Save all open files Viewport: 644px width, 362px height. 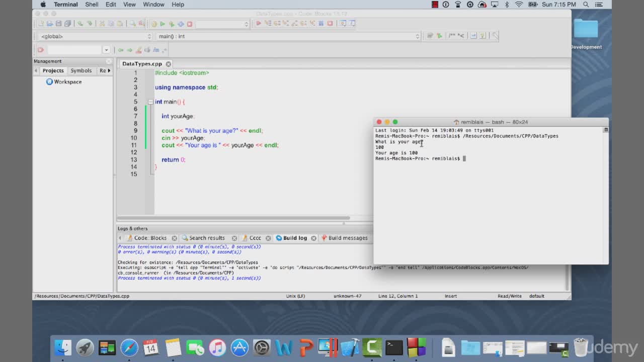pyautogui.click(x=67, y=23)
